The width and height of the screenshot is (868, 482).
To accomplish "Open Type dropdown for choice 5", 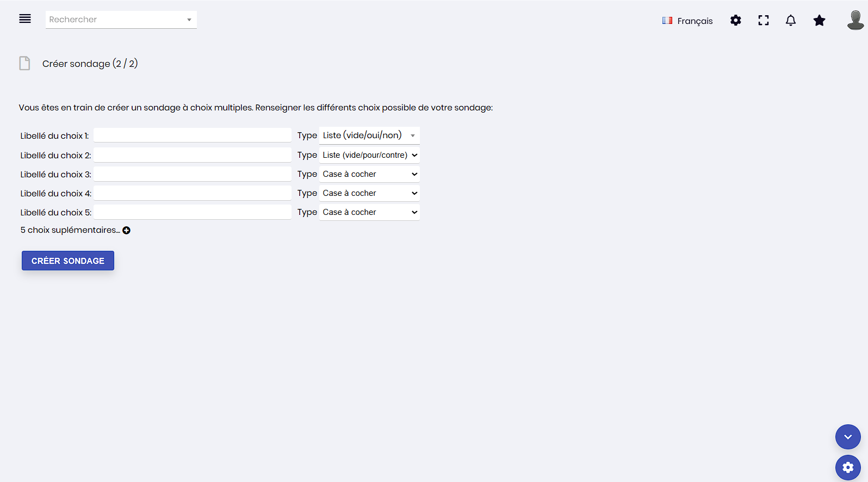I will 369,212.
